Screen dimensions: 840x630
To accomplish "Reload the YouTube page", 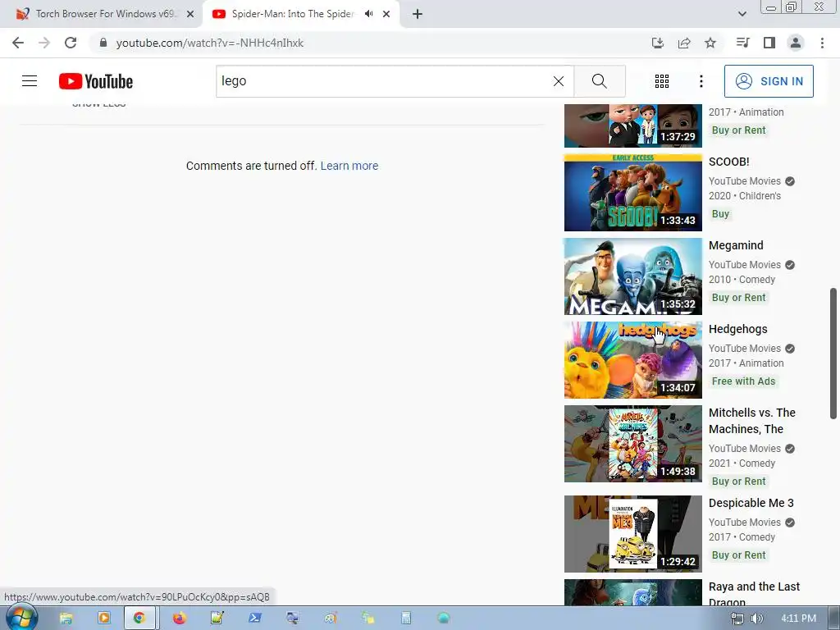I will pyautogui.click(x=71, y=43).
